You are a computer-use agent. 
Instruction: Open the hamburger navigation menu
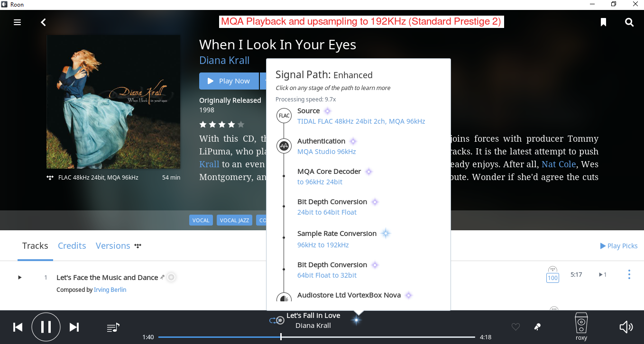18,22
